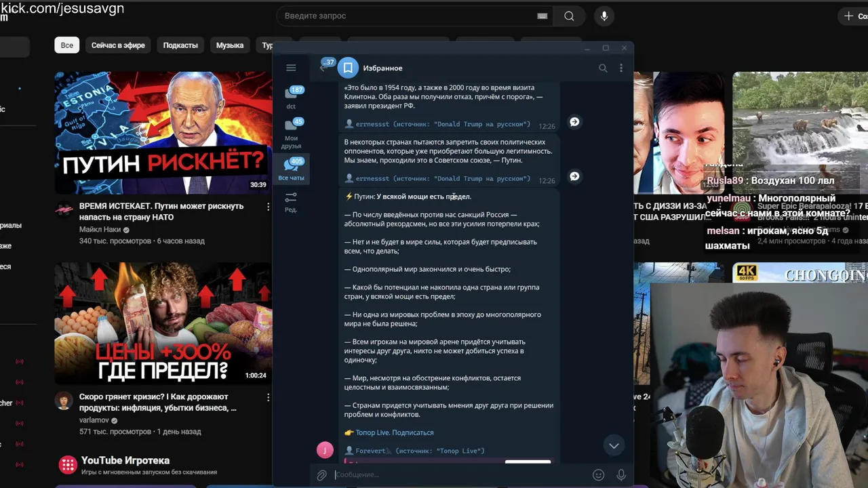Open varlamov channel link

pyautogui.click(x=94, y=420)
